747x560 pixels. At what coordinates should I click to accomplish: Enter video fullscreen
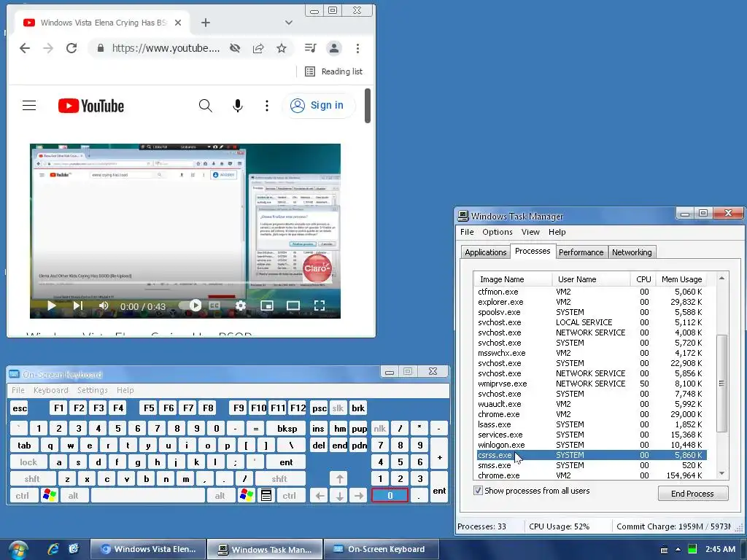tap(320, 306)
